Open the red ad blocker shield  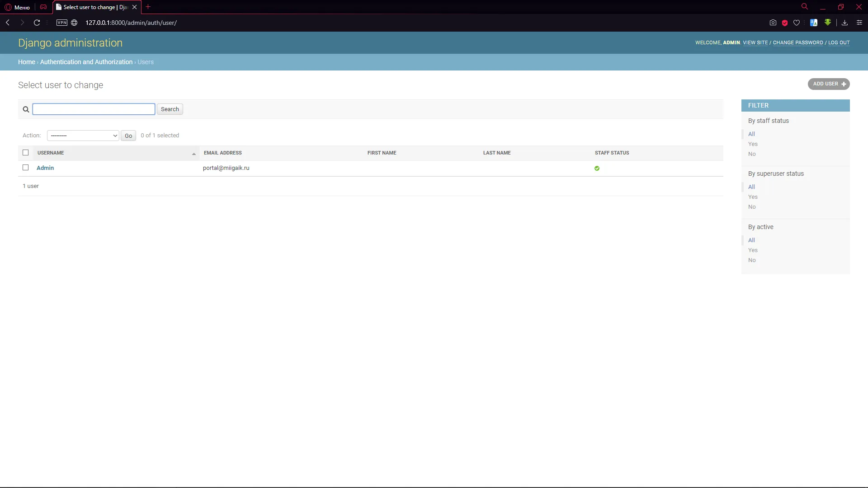pyautogui.click(x=785, y=23)
